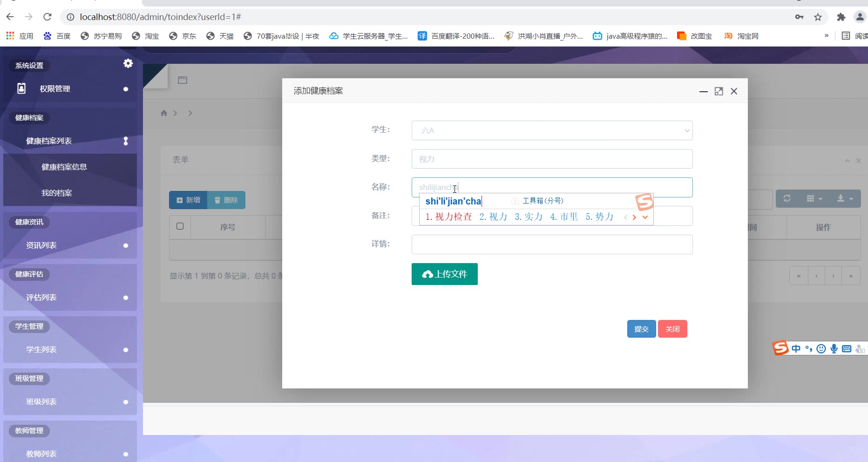Open the column visibility dropdown
Screen dimensions: 868x462
(x=814, y=198)
